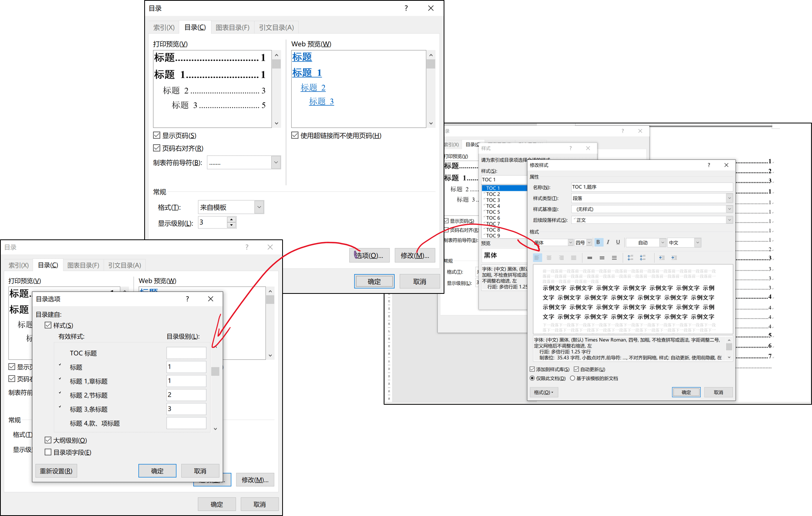This screenshot has height=516, width=812.
Task: Click increase paragraph spacing icon
Action: 630,257
